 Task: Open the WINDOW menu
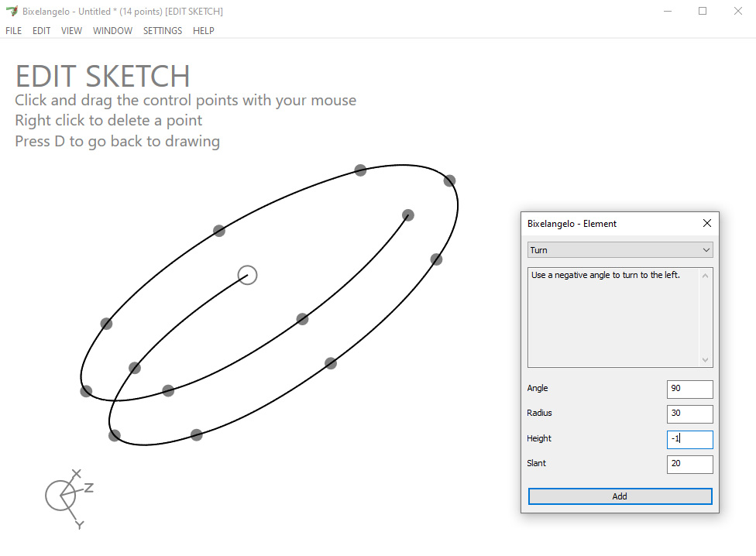(112, 31)
